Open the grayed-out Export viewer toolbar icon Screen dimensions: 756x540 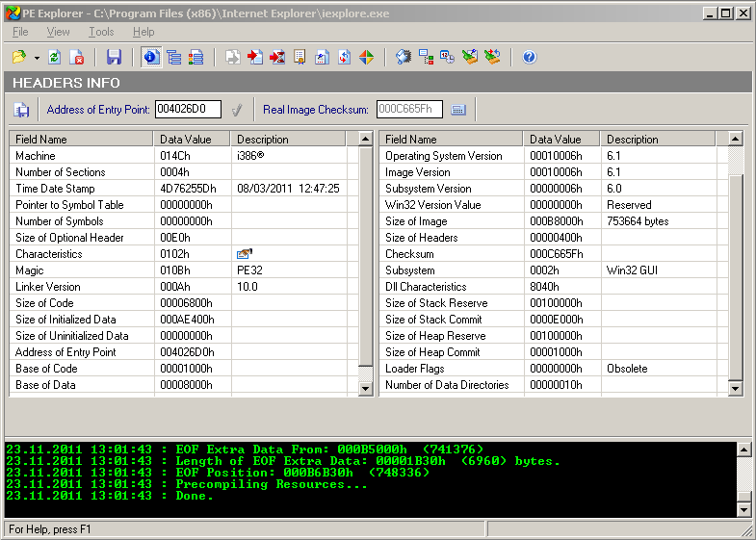click(x=233, y=58)
